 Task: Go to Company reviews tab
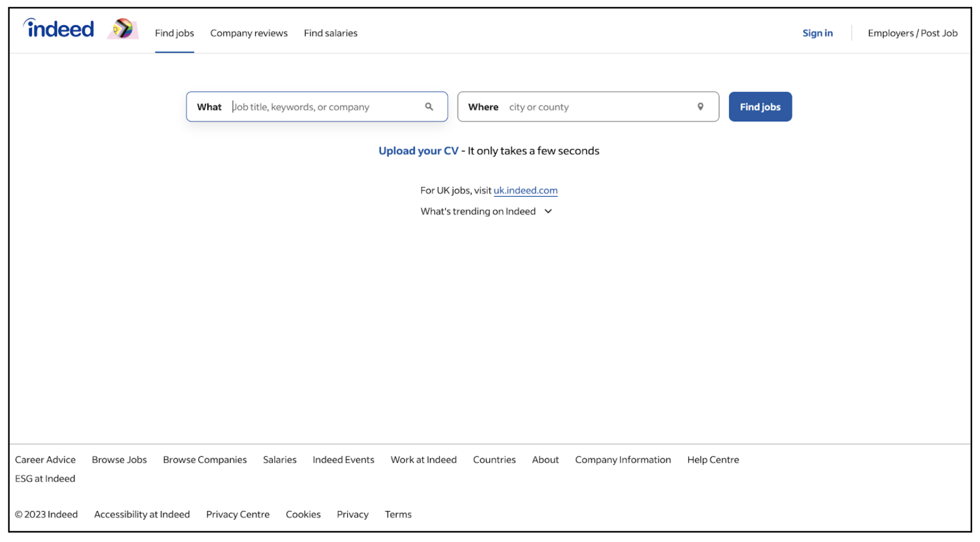coord(249,33)
